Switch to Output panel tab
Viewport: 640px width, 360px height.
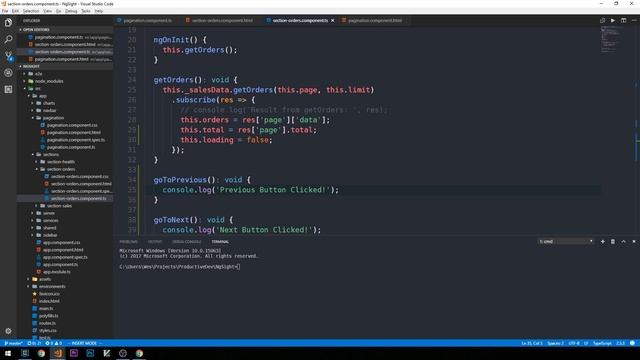coord(155,242)
